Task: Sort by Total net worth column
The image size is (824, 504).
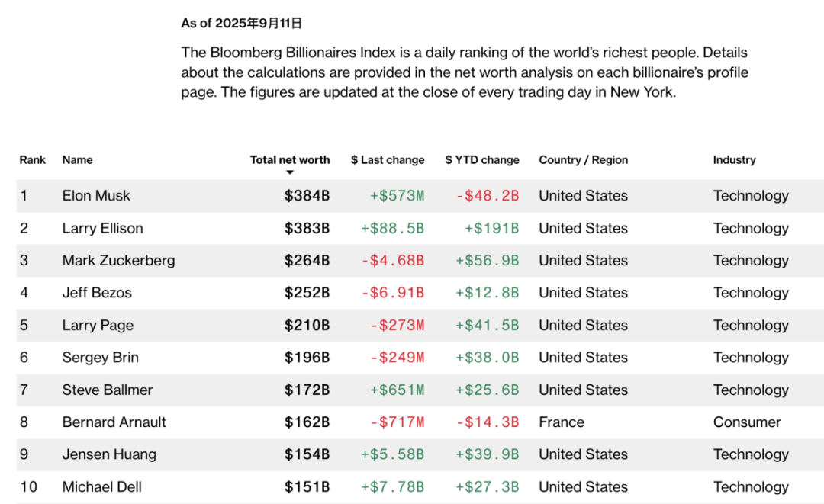Action: coord(290,160)
